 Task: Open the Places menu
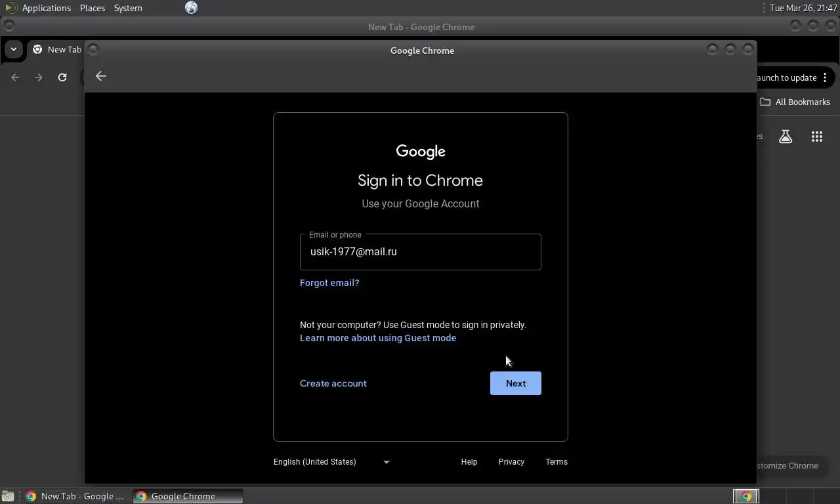pyautogui.click(x=93, y=8)
